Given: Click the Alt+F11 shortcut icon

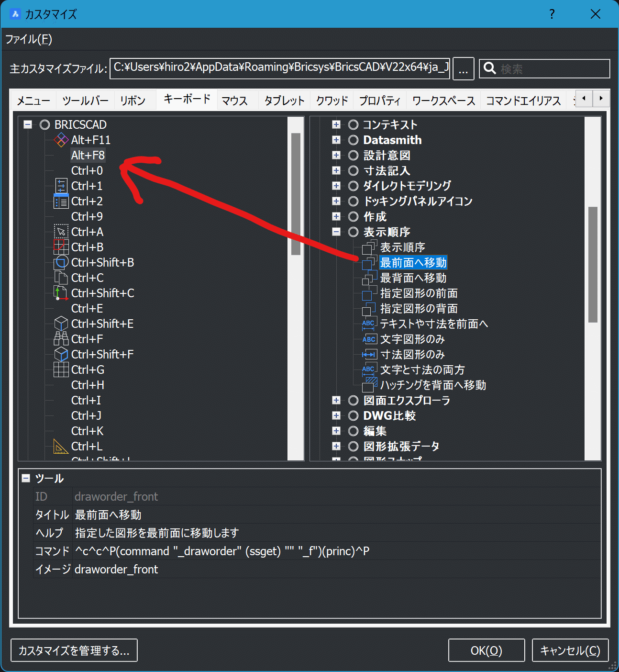Looking at the screenshot, I should 61,140.
